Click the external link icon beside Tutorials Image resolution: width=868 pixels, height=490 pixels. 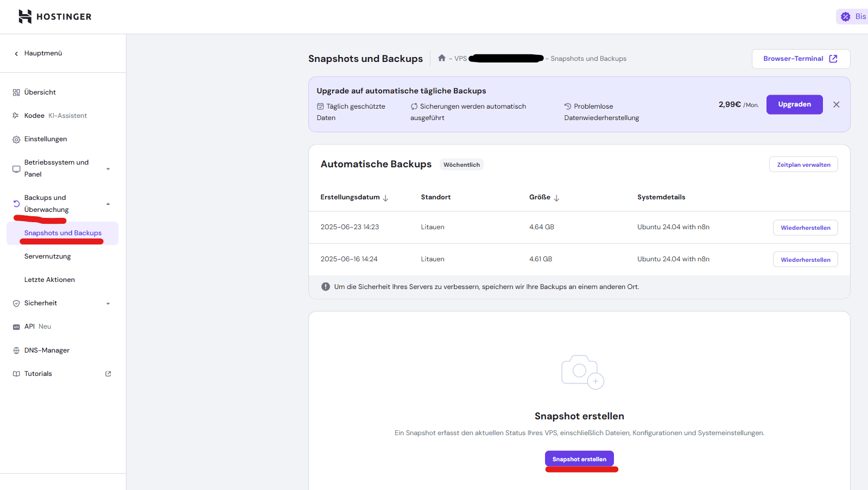point(108,374)
